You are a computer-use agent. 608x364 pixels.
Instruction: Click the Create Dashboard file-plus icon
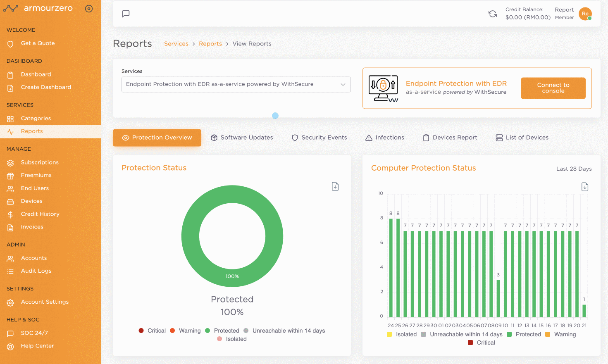10,88
